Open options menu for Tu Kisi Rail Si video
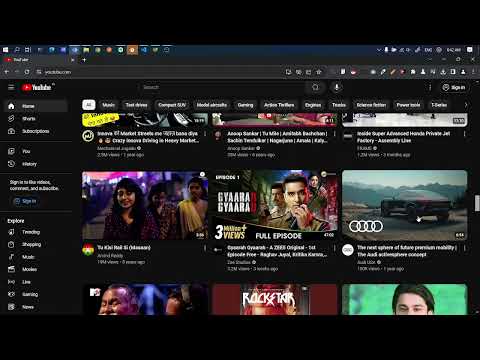 [205, 248]
